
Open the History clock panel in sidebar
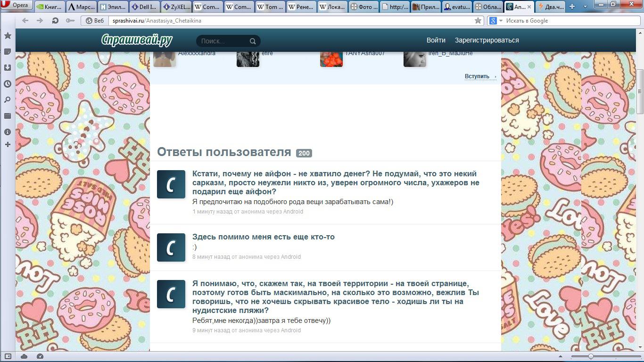(8, 84)
